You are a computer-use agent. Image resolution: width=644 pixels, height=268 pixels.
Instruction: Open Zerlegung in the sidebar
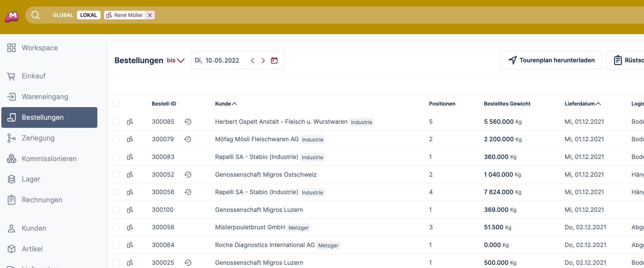click(38, 138)
